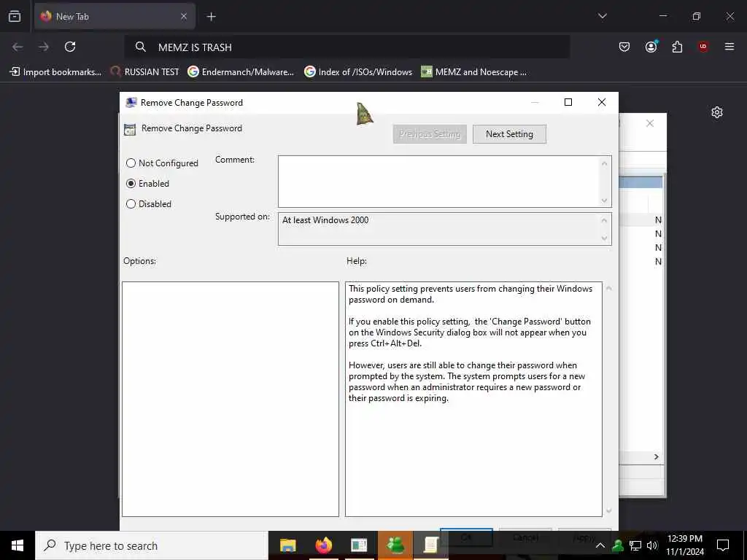Open the network tray icon
The width and height of the screenshot is (747, 560).
(x=635, y=545)
